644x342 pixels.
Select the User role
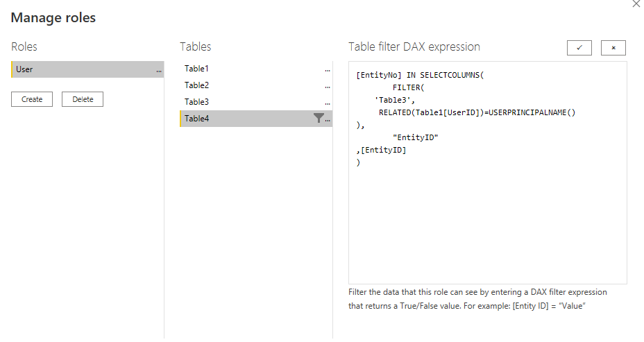[87, 69]
